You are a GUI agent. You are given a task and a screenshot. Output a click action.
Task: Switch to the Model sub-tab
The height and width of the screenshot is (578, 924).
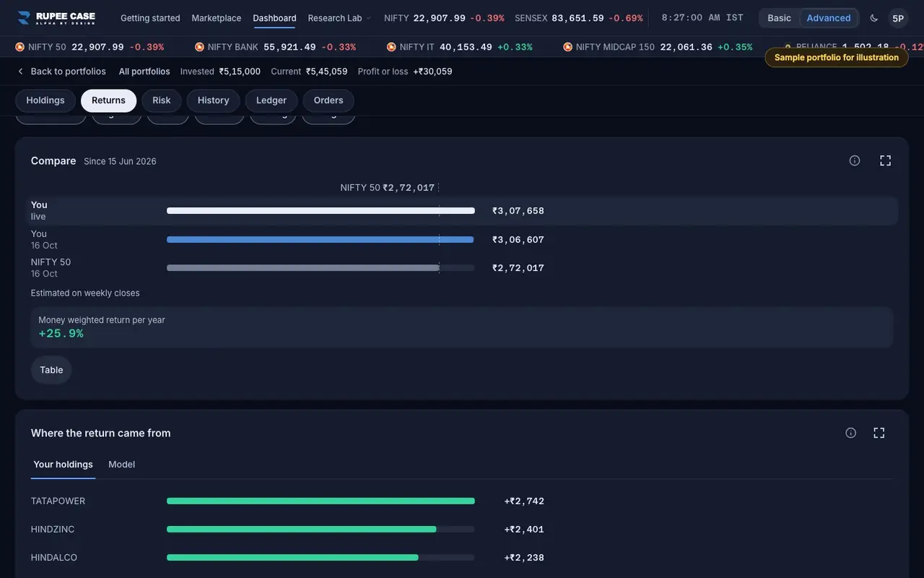point(122,465)
